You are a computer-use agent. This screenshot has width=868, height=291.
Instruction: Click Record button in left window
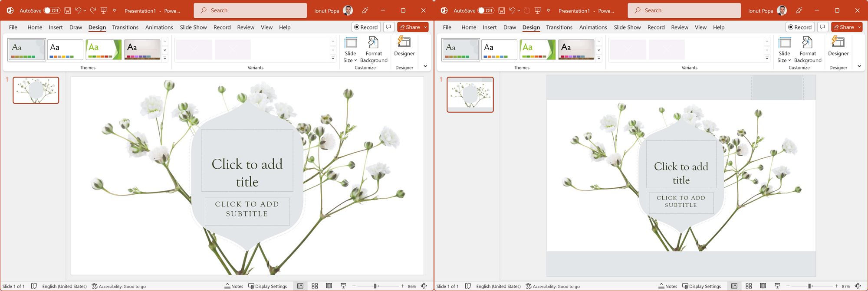(366, 27)
